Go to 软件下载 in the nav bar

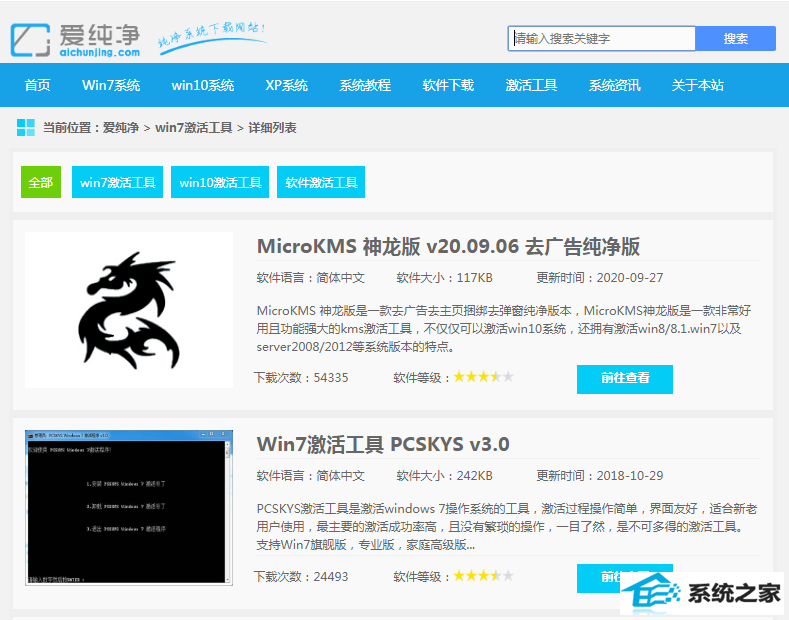click(448, 85)
